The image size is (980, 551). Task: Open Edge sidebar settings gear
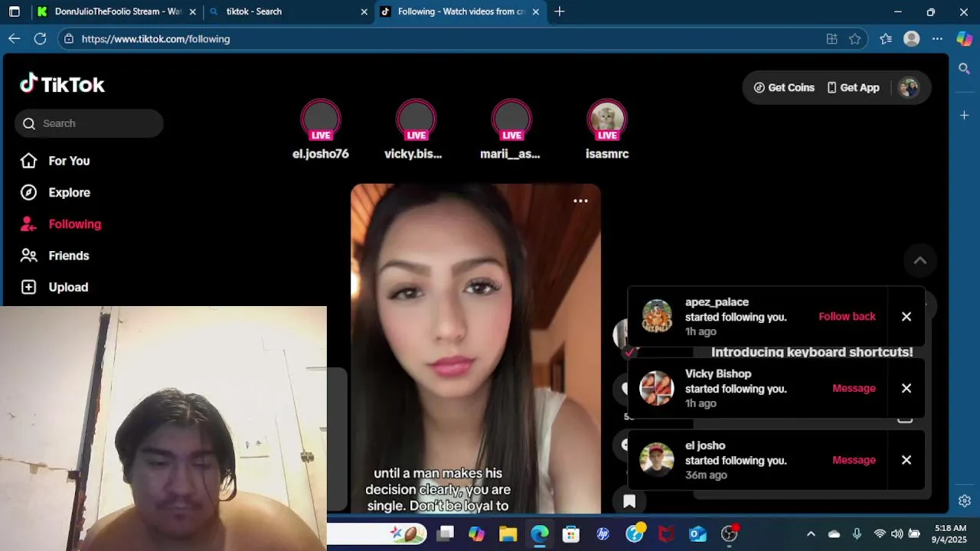pos(965,501)
